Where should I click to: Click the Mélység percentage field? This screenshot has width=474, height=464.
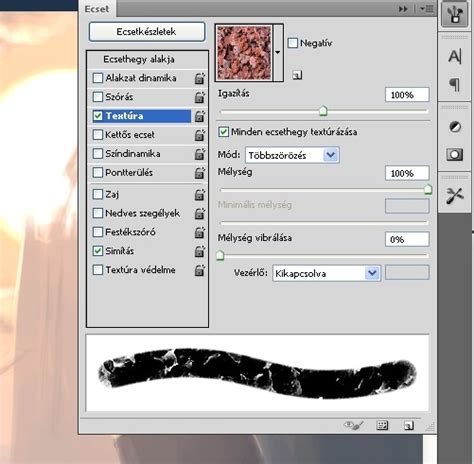407,173
